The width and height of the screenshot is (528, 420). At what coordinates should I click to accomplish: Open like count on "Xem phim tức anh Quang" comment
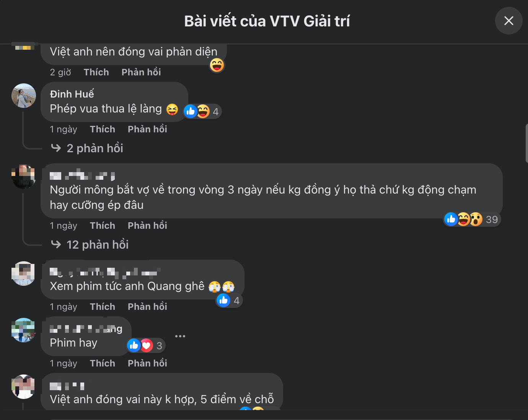point(229,301)
